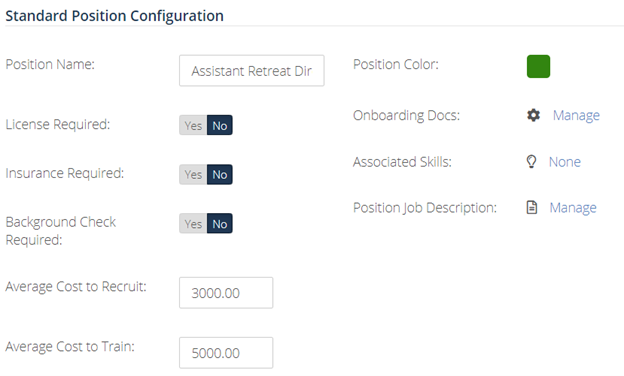This screenshot has height=376, width=624.
Task: Open Manage link for Position Job Description
Action: click(x=573, y=208)
